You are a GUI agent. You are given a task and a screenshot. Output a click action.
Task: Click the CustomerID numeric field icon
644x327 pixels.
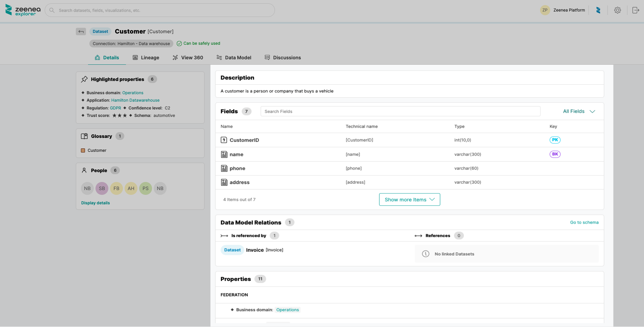[x=224, y=140]
